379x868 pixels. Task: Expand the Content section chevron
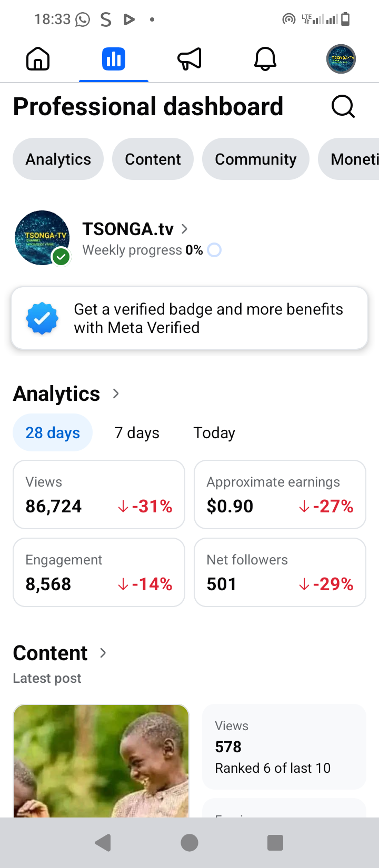click(x=104, y=653)
